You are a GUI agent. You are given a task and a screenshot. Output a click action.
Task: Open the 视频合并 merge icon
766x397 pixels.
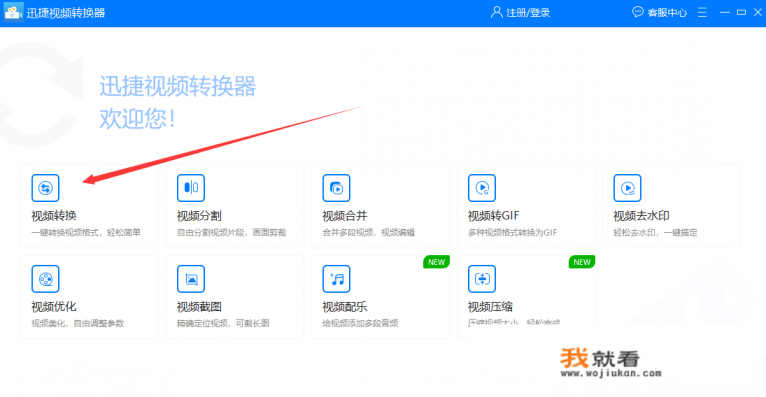coord(337,188)
